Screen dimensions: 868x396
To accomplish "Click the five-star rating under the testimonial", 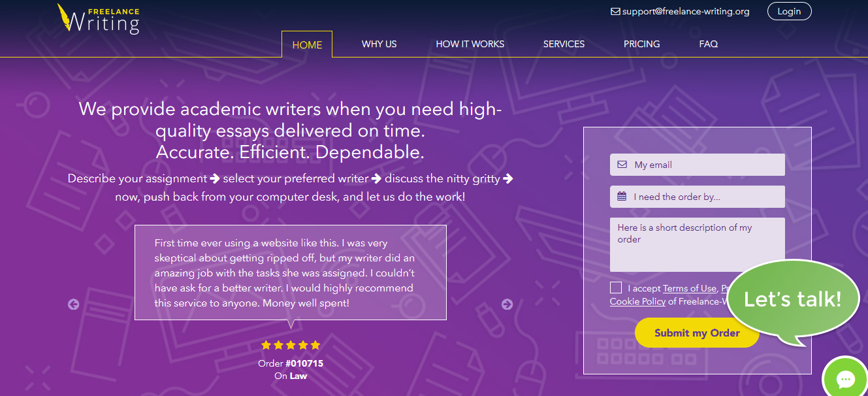I will [291, 345].
